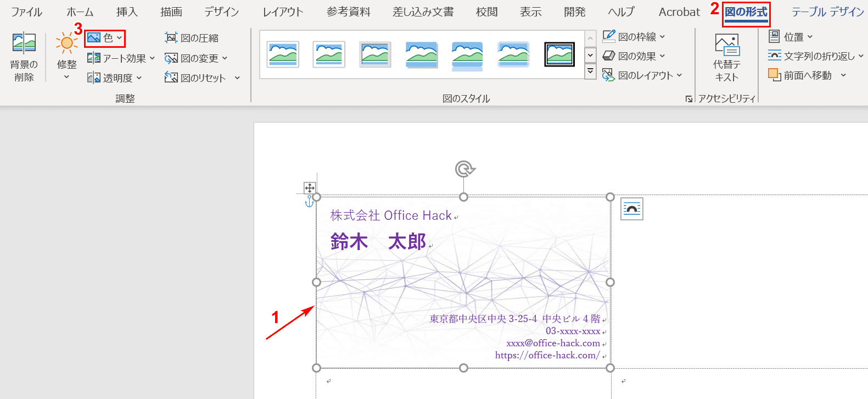Click the object anchor icon

click(x=309, y=201)
